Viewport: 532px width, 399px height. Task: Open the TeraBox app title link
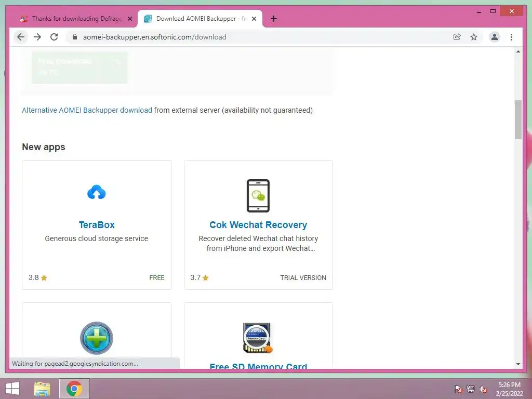click(97, 225)
